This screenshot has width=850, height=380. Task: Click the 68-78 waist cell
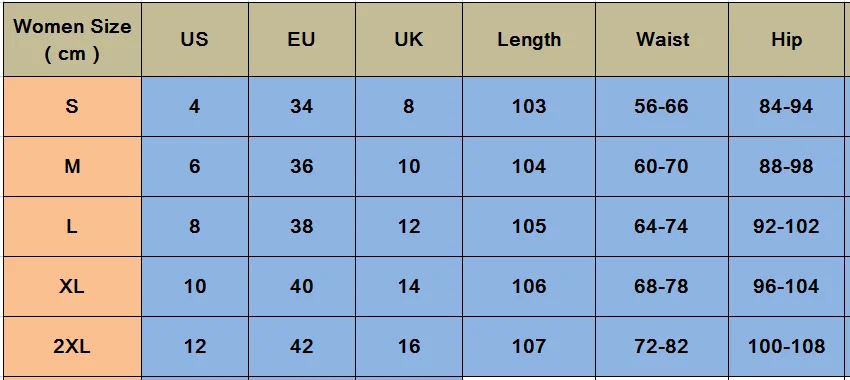click(x=662, y=287)
